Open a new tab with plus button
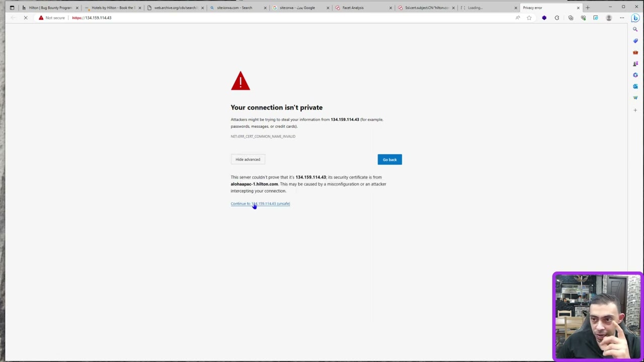This screenshot has width=644, height=362. point(587,8)
